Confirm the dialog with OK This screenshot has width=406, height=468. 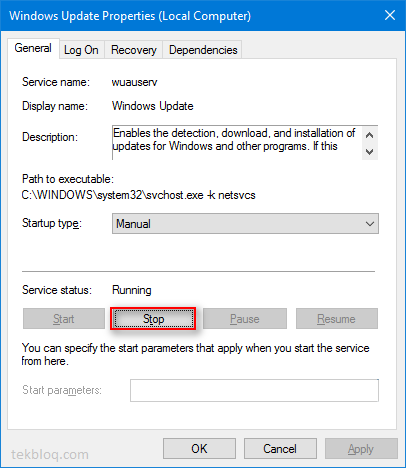click(199, 449)
